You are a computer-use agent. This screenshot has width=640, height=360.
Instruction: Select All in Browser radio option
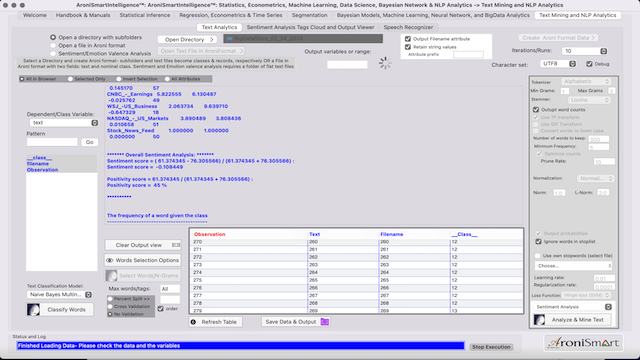tap(22, 79)
